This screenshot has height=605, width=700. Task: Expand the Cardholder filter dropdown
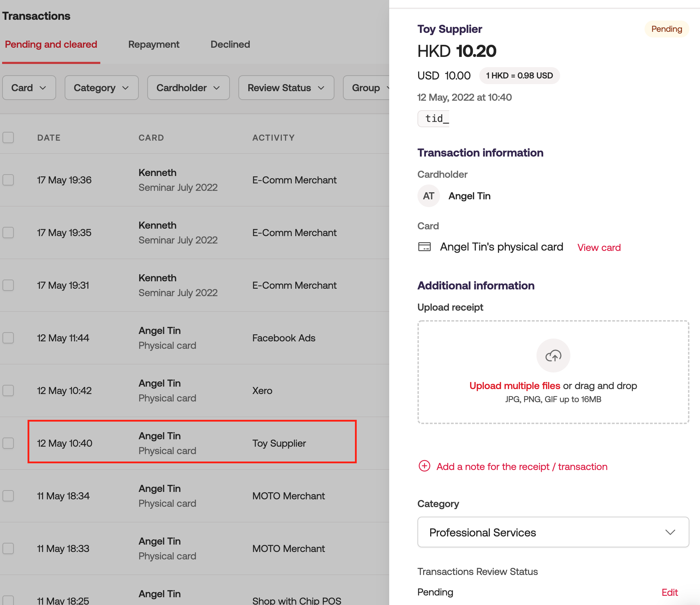(188, 88)
